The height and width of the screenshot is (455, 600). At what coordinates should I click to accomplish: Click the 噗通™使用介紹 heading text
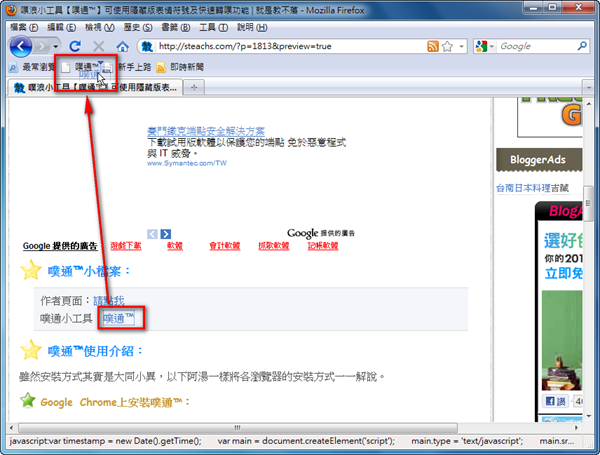(95, 351)
